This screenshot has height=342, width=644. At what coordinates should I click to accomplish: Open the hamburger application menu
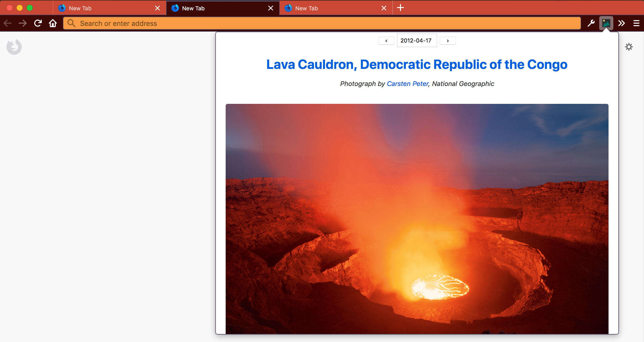pos(636,23)
